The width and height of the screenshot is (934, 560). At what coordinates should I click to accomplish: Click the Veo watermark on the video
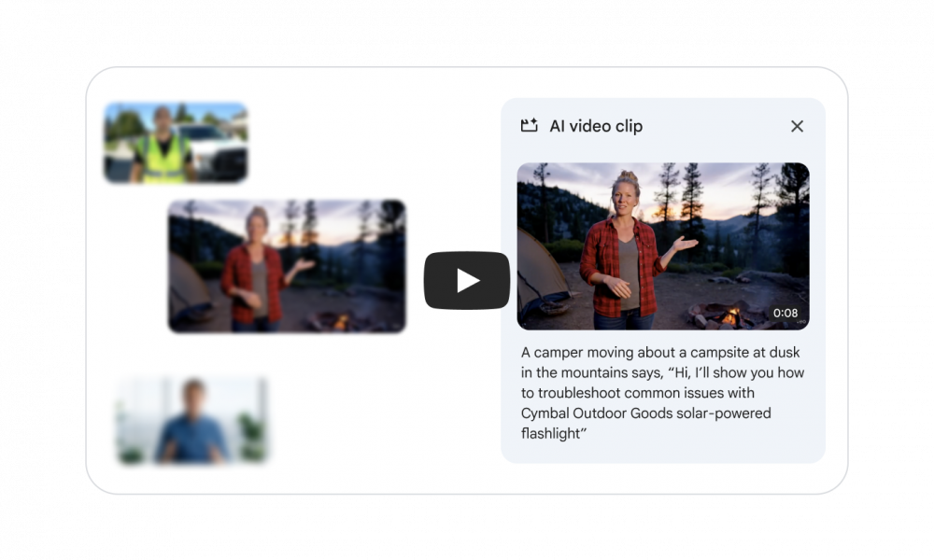(x=801, y=323)
